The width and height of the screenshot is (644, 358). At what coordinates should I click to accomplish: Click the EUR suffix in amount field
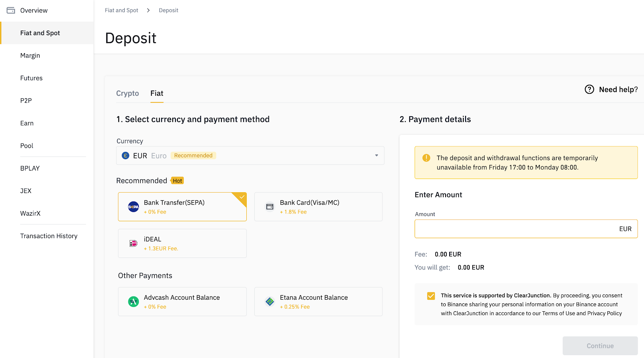pyautogui.click(x=625, y=229)
